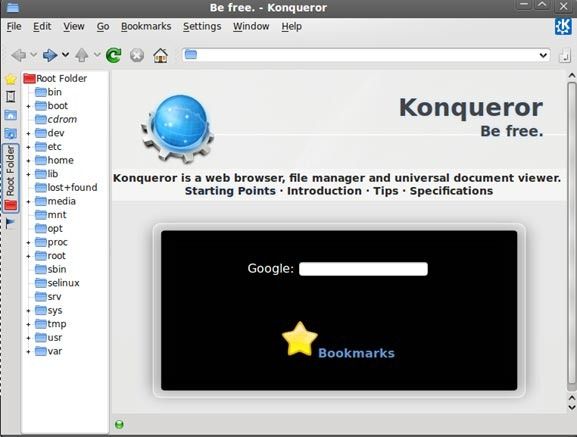
Task: Open Bookmarks sidebar star tab
Action: point(11,79)
